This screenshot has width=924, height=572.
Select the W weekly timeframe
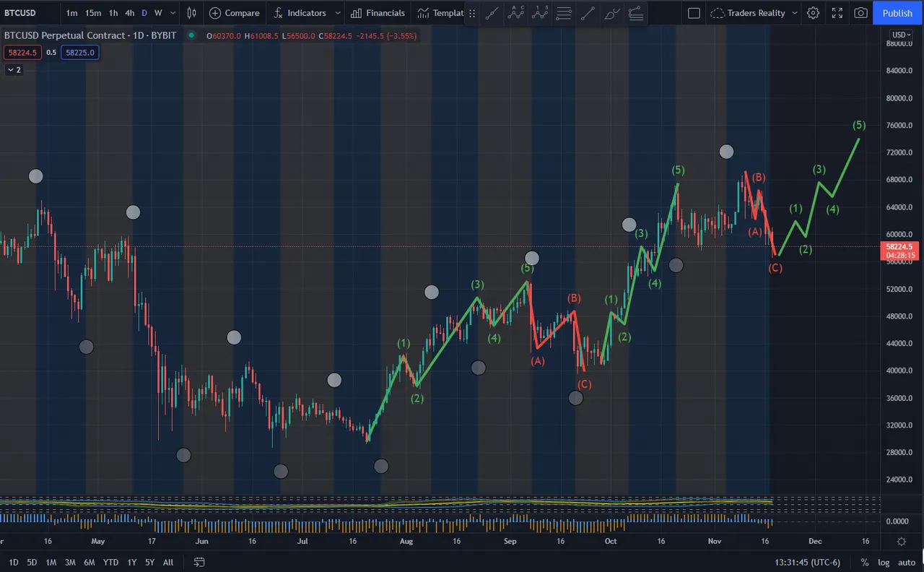click(158, 13)
